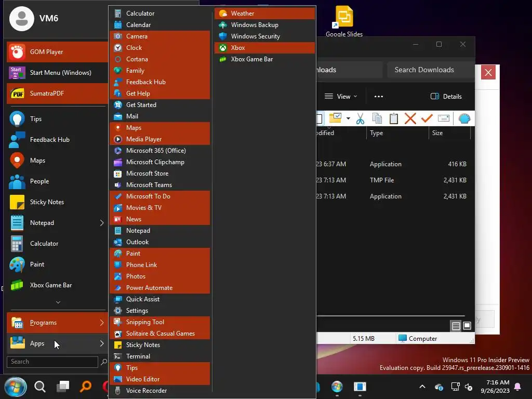
Task: Click the Rename icon in Explorer toolbar
Action: [444, 118]
